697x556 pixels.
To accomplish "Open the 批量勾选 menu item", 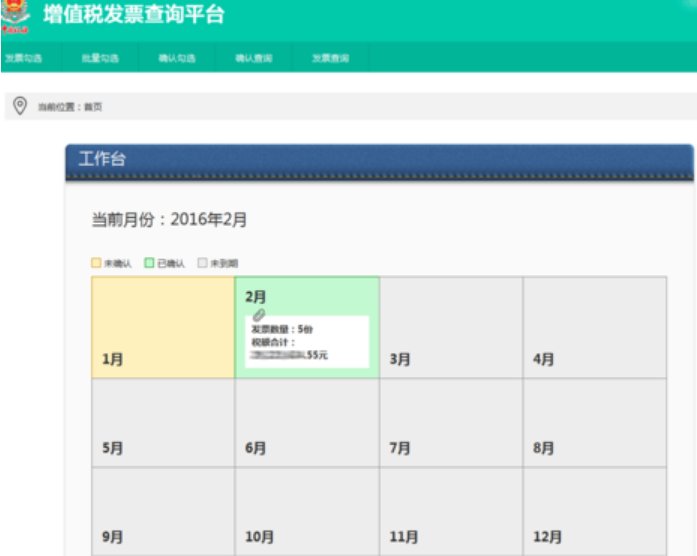I will point(100,58).
